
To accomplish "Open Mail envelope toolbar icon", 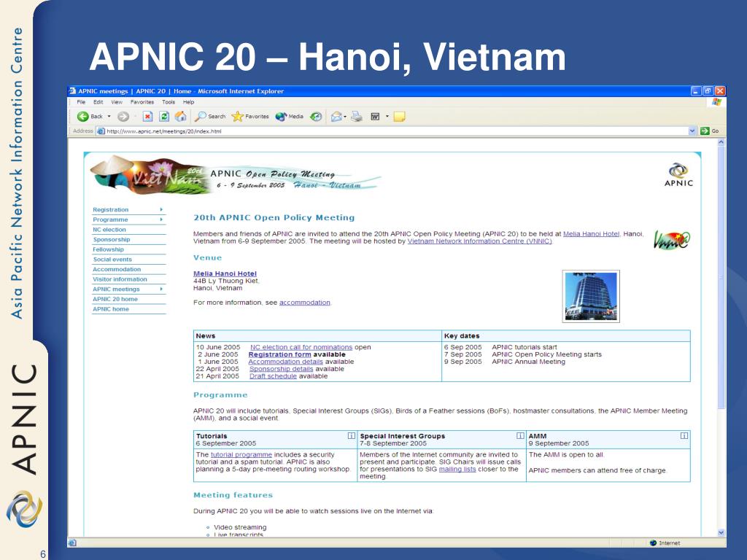I will point(336,116).
